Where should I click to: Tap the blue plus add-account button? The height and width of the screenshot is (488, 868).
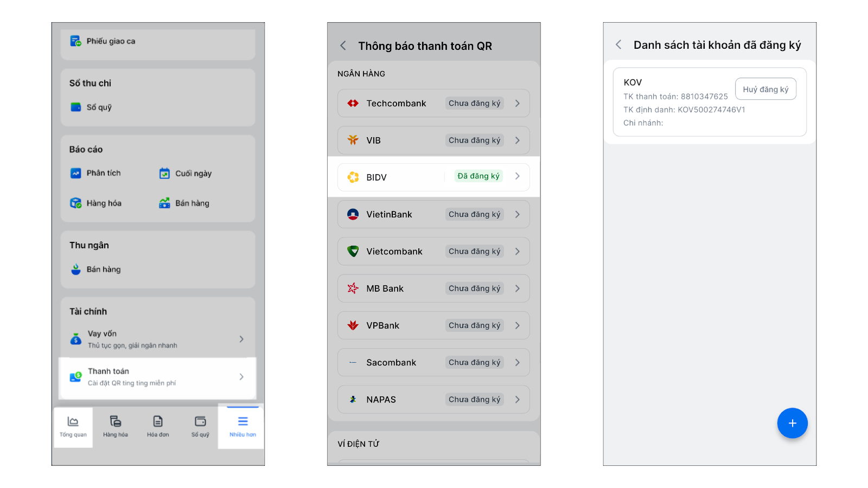(792, 423)
